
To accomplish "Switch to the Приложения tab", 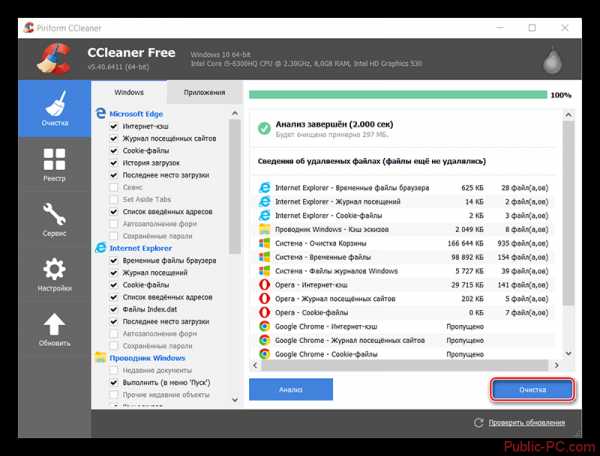I will coord(204,92).
